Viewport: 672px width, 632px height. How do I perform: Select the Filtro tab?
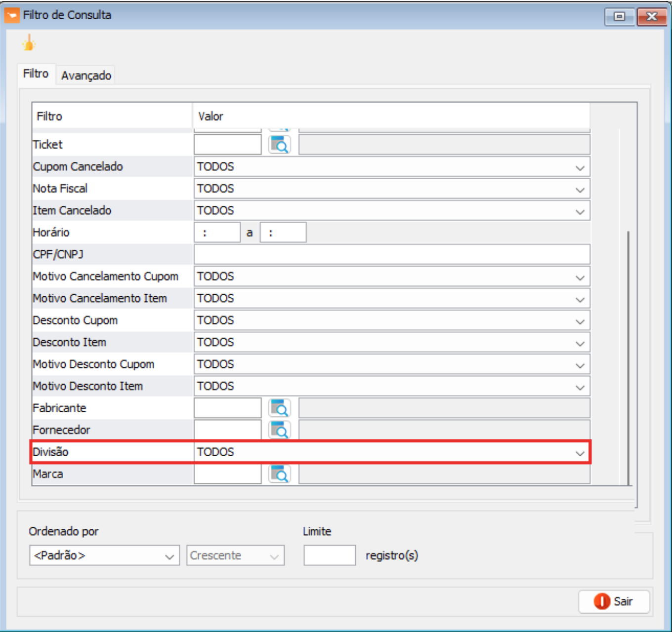(36, 74)
